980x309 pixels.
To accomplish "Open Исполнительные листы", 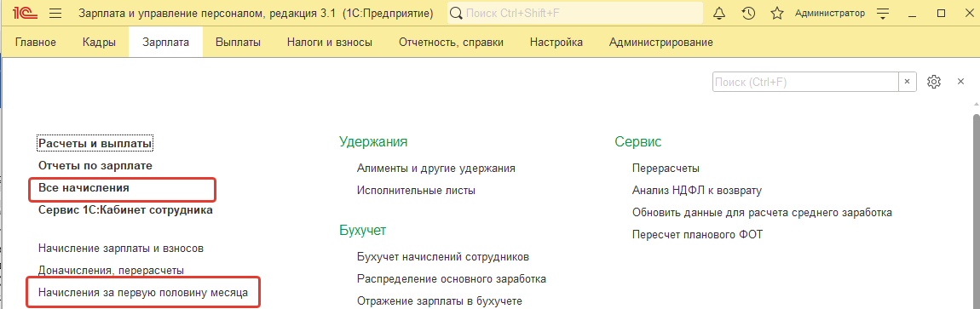I will click(x=416, y=191).
